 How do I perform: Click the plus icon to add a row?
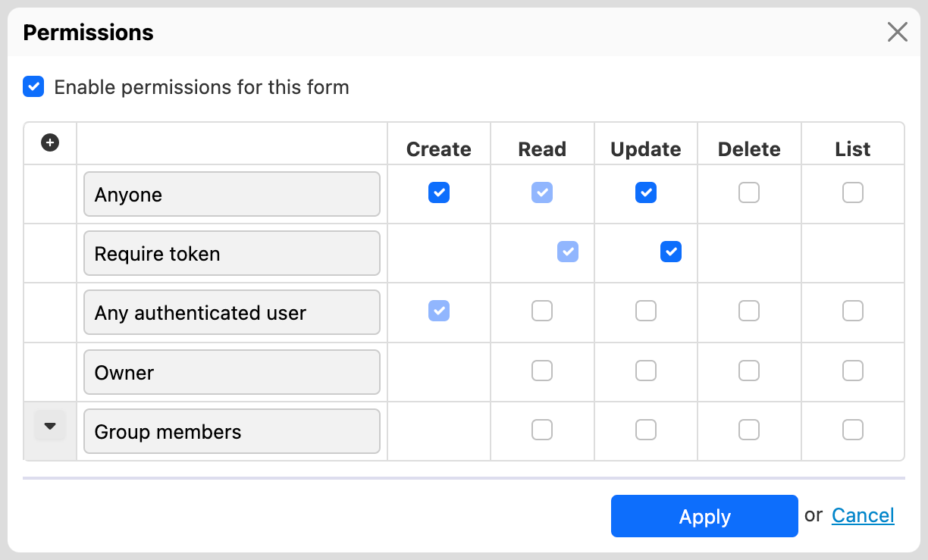pos(50,142)
